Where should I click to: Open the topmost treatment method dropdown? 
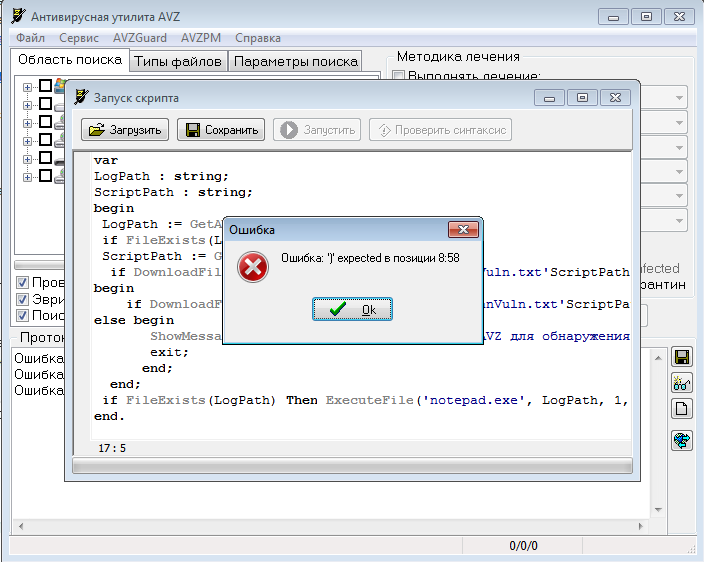click(x=679, y=98)
